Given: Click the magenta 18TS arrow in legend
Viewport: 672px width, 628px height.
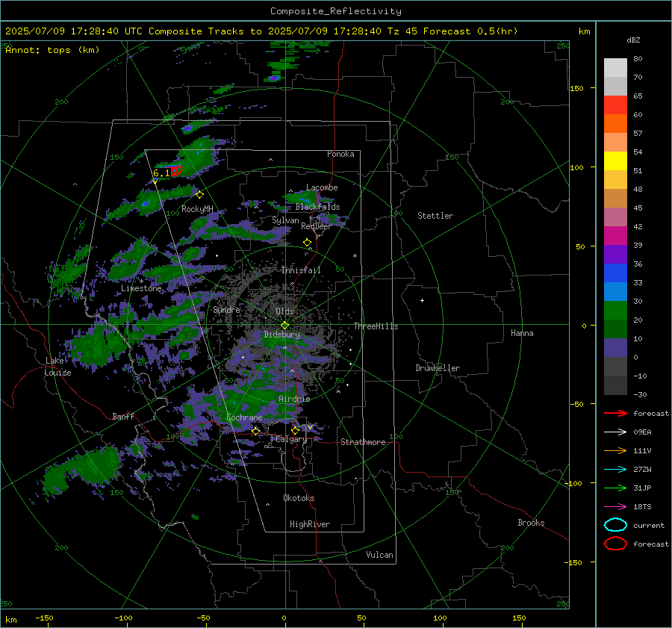Looking at the screenshot, I should [x=615, y=507].
